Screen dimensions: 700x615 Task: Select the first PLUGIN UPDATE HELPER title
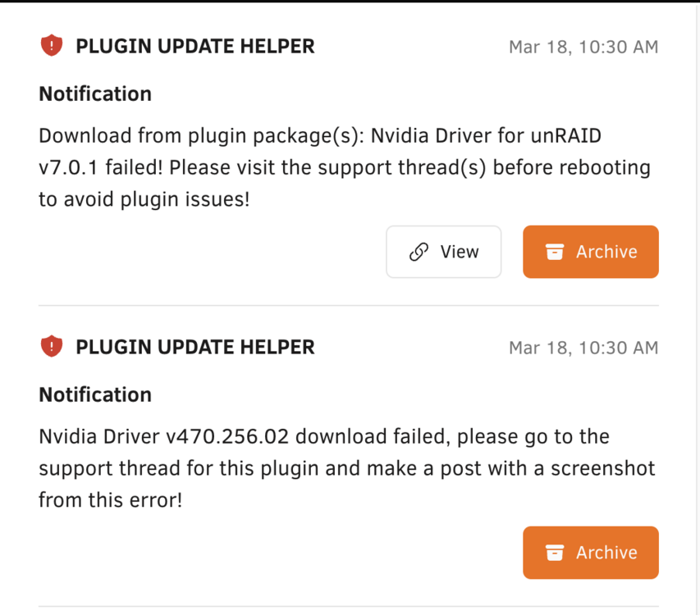[195, 47]
